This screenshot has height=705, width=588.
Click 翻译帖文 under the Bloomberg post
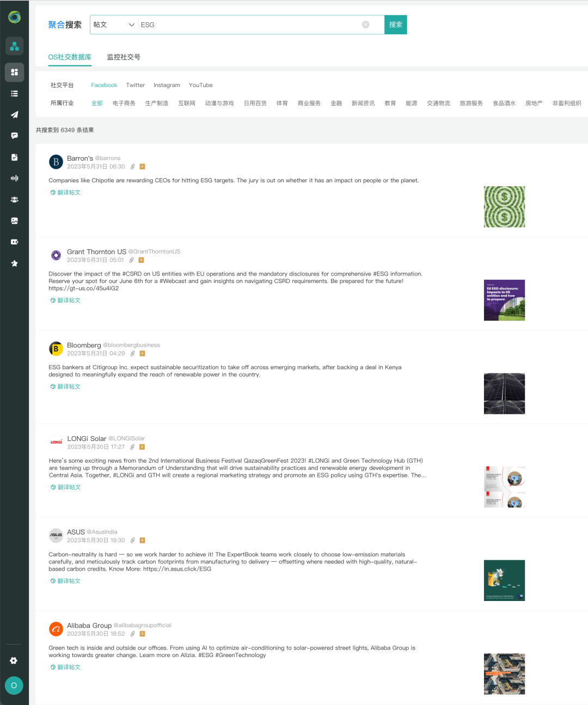click(66, 387)
